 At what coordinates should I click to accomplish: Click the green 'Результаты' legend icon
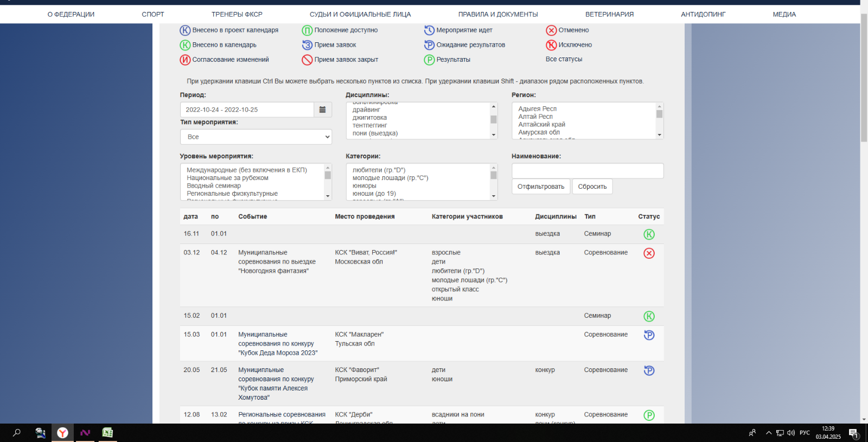point(429,60)
